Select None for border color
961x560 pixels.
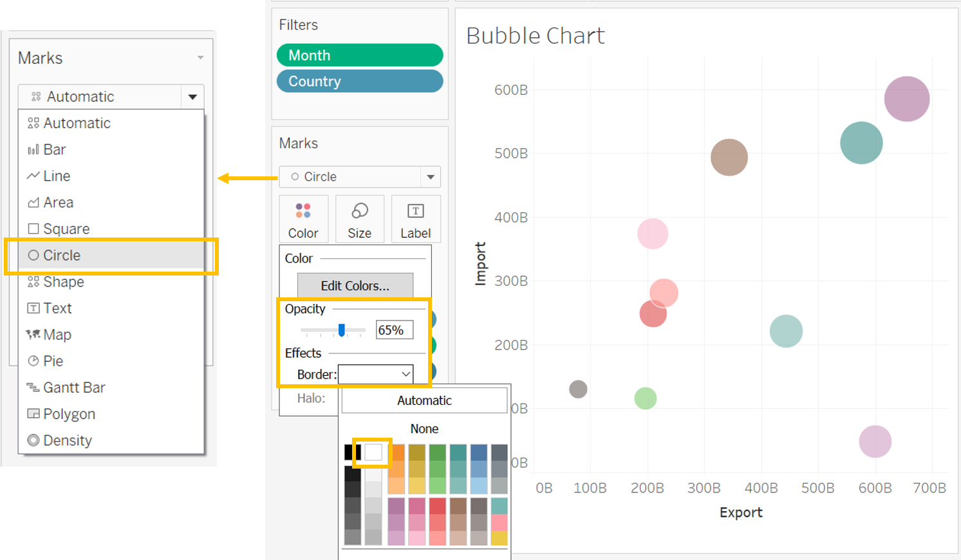point(424,429)
